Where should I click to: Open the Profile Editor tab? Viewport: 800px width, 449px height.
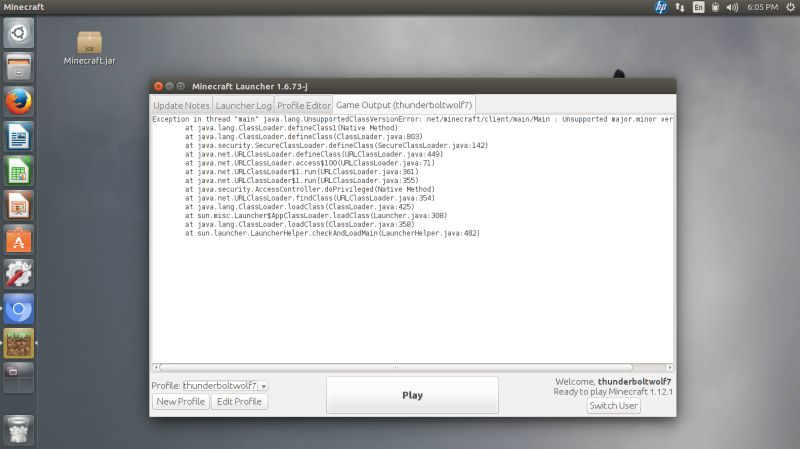click(304, 105)
